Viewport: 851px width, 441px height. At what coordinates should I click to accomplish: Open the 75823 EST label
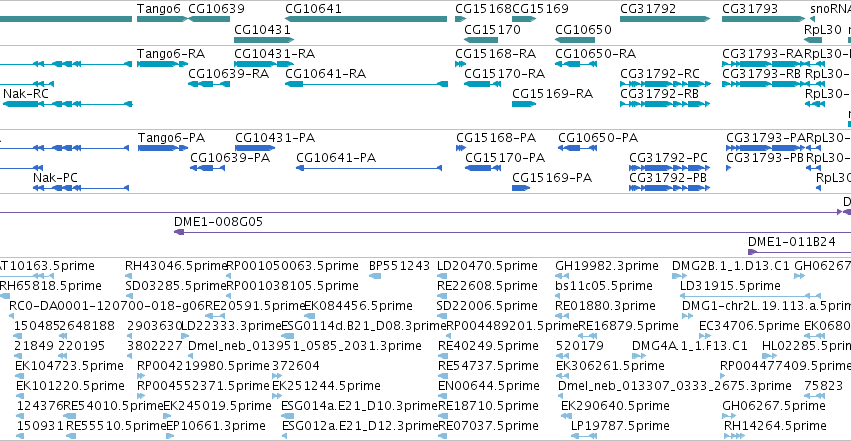[x=823, y=386]
